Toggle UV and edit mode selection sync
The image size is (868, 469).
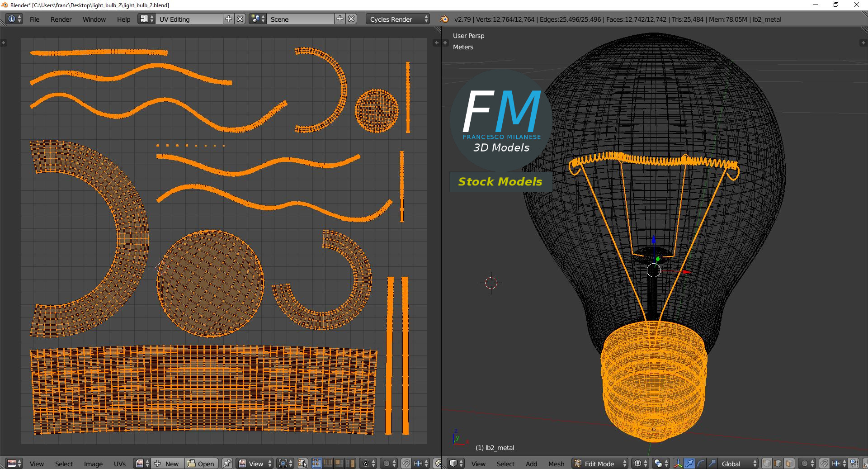[x=302, y=464]
